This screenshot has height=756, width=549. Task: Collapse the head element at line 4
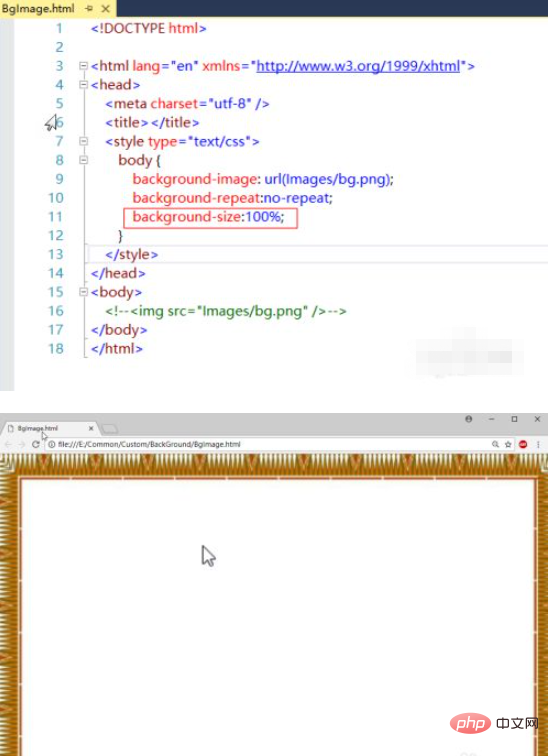pyautogui.click(x=83, y=85)
